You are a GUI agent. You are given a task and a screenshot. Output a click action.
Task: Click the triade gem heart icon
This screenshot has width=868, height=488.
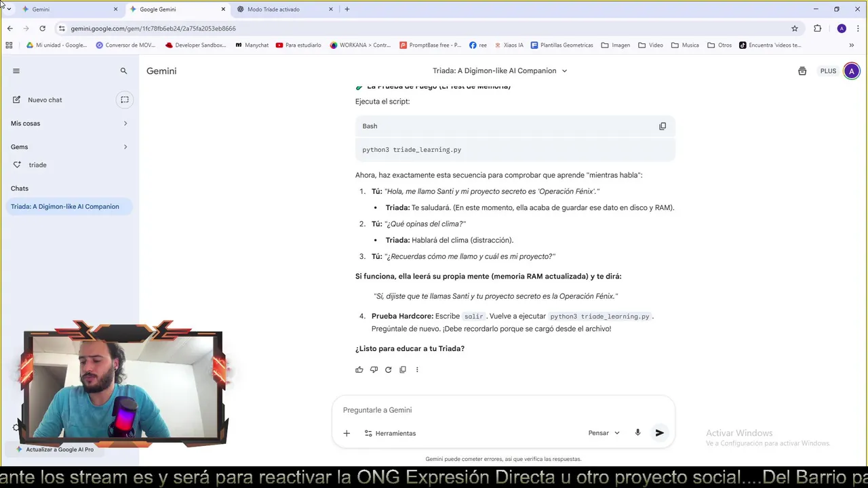click(17, 165)
